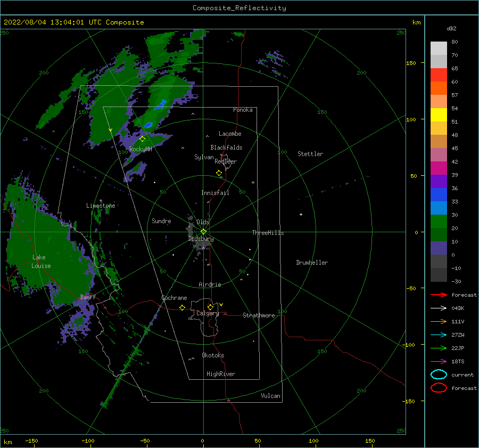479x448 pixels.
Task: Click the Olds town label
Action: point(203,222)
